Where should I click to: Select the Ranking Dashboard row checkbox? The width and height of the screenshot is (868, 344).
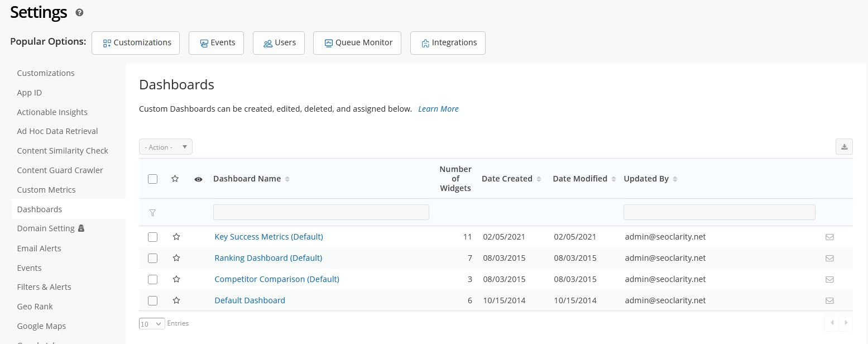pos(152,258)
